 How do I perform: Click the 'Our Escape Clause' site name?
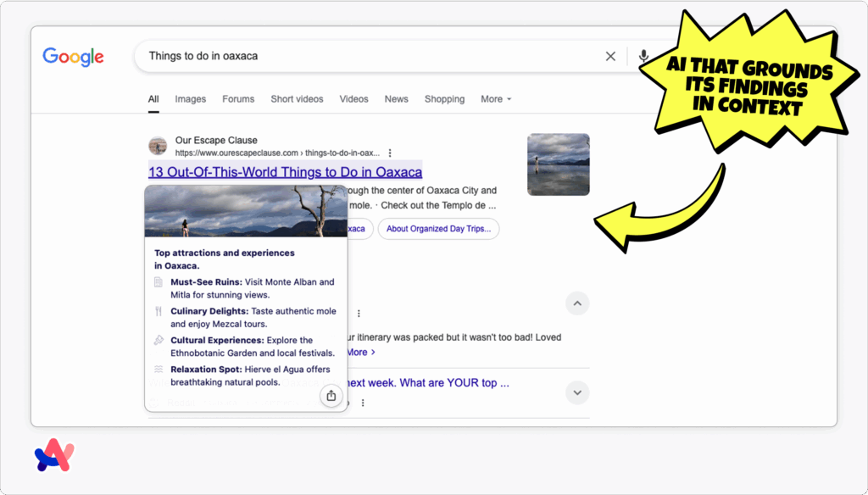click(x=216, y=140)
